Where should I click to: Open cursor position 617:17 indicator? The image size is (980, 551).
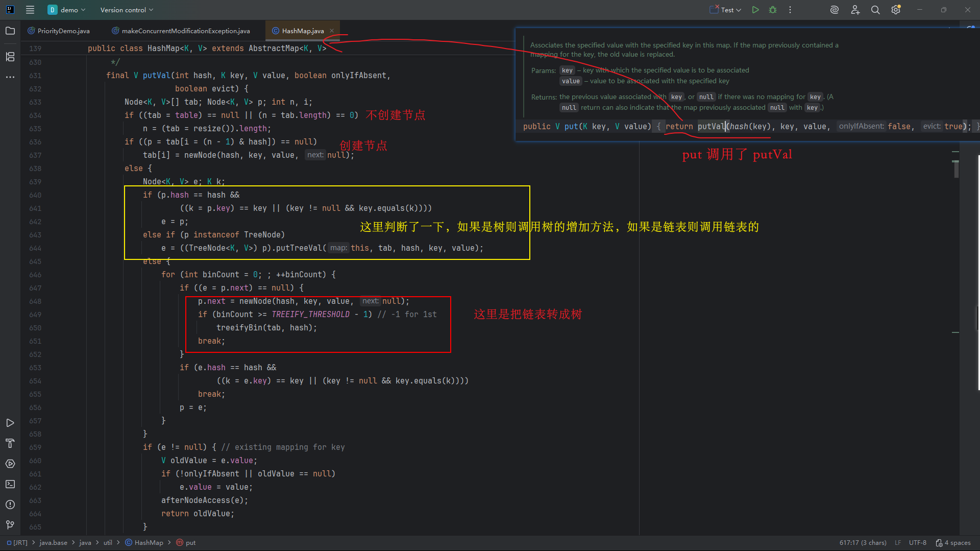(863, 543)
